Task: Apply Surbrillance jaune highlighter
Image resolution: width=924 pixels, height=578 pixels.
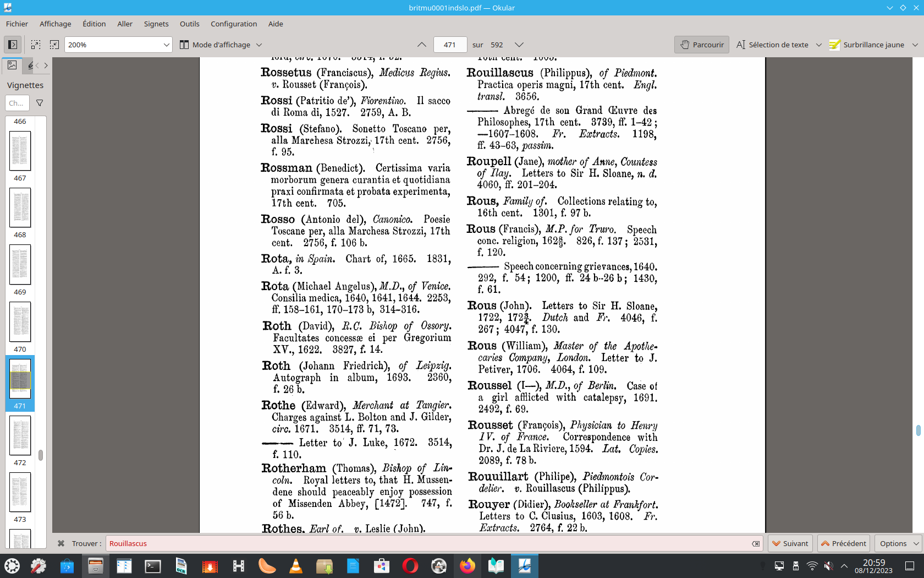Action: (x=867, y=45)
